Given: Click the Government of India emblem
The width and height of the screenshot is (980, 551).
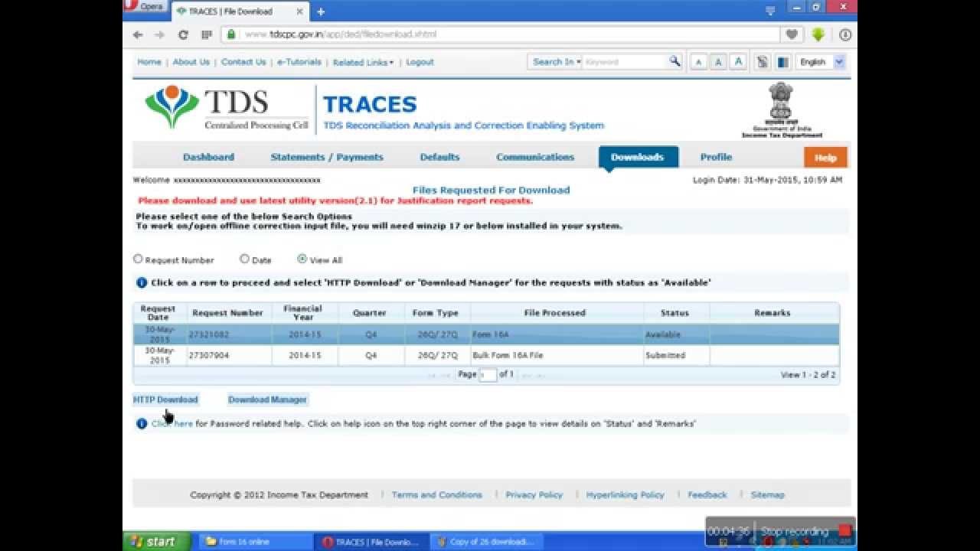Looking at the screenshot, I should tap(782, 110).
